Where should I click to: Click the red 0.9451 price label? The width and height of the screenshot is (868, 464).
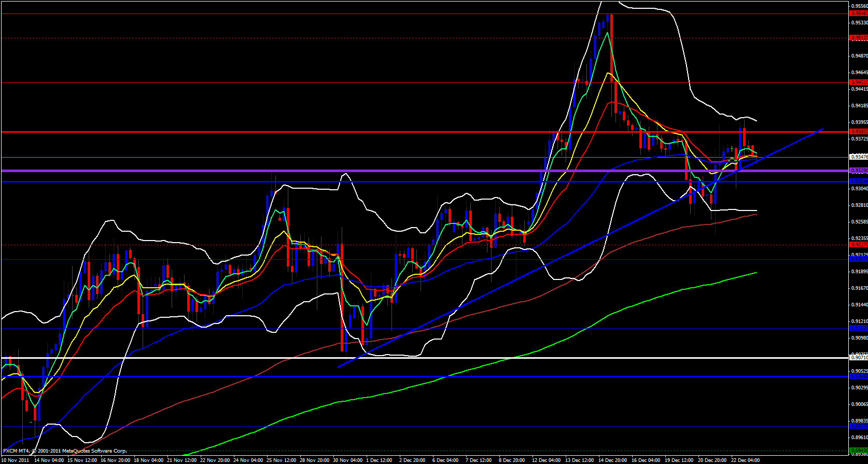point(858,82)
